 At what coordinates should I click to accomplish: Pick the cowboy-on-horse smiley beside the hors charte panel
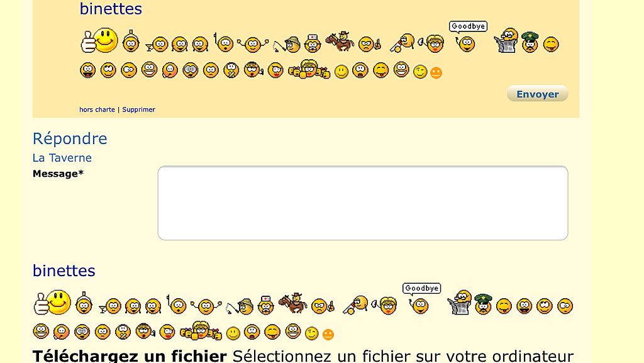point(340,42)
